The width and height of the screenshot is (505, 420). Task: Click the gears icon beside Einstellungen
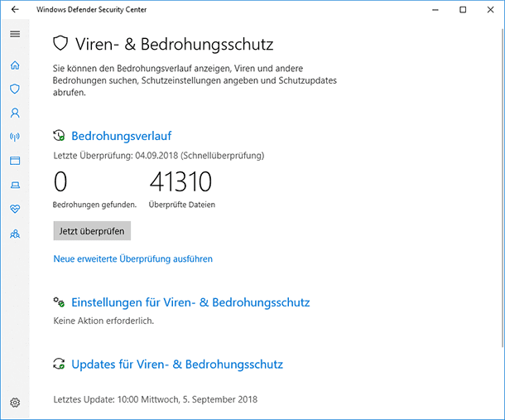click(59, 302)
